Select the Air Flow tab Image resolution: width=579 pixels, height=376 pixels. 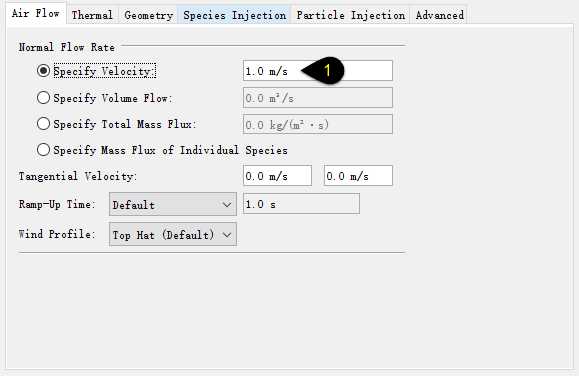click(35, 13)
